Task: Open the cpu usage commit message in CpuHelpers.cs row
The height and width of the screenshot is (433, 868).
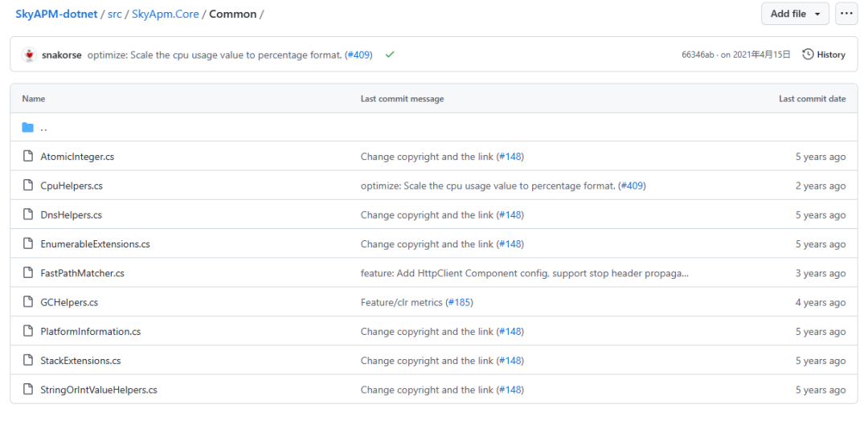Action: (x=489, y=186)
